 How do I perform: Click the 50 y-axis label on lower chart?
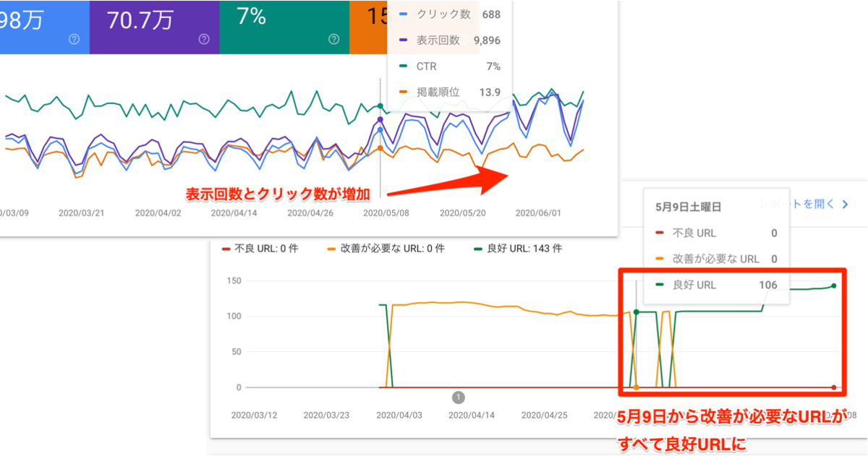pyautogui.click(x=236, y=352)
